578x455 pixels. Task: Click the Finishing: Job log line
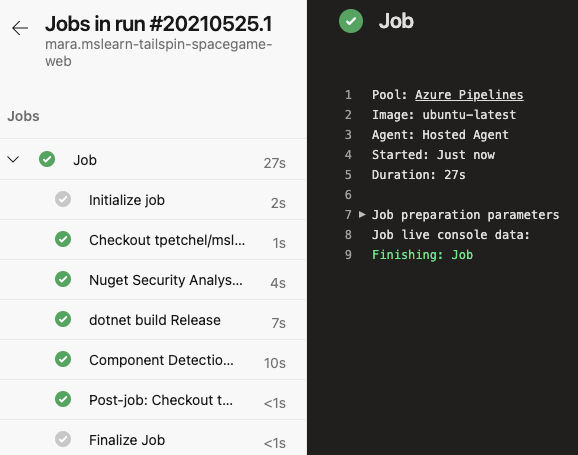tap(422, 255)
